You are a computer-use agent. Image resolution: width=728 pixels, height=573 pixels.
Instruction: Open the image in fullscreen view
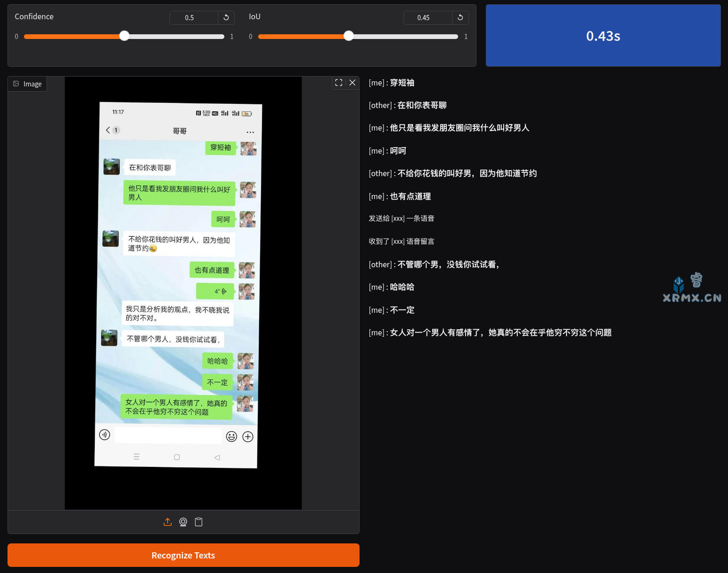[x=339, y=83]
